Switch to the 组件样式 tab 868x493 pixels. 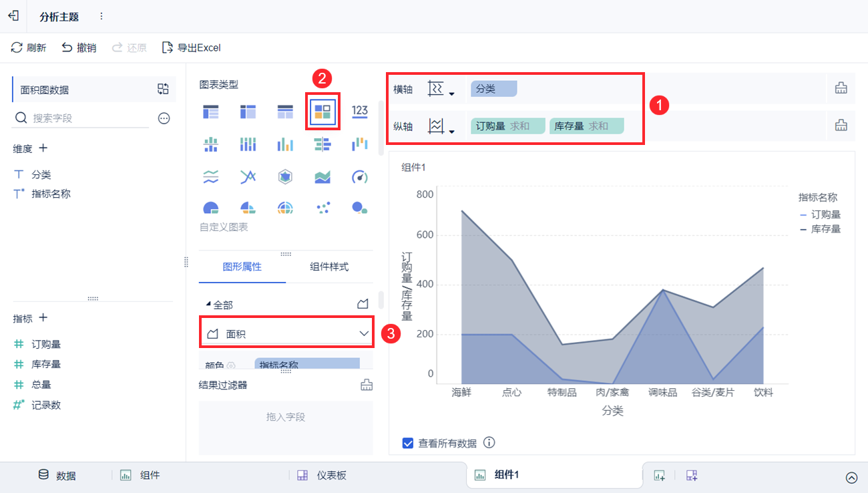pos(329,267)
